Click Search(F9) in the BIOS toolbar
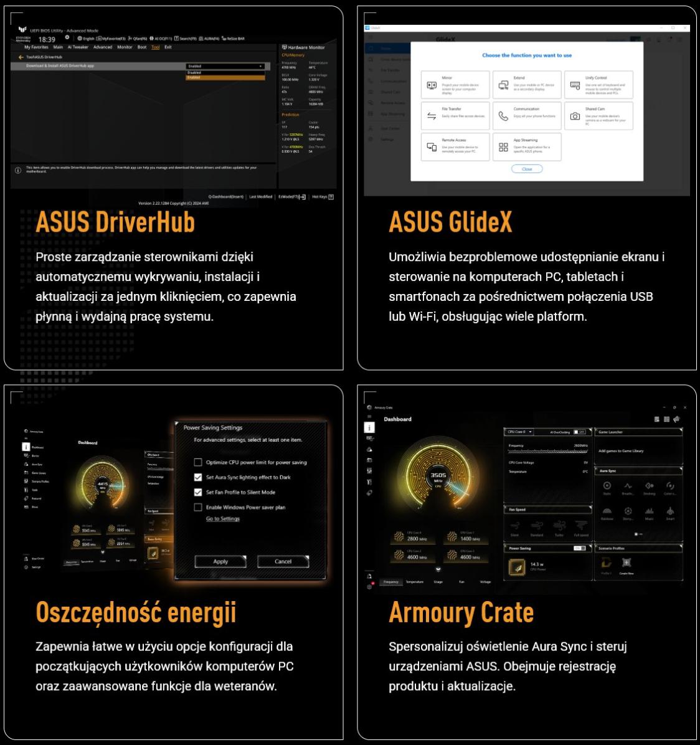This screenshot has height=745, width=700. point(185,39)
